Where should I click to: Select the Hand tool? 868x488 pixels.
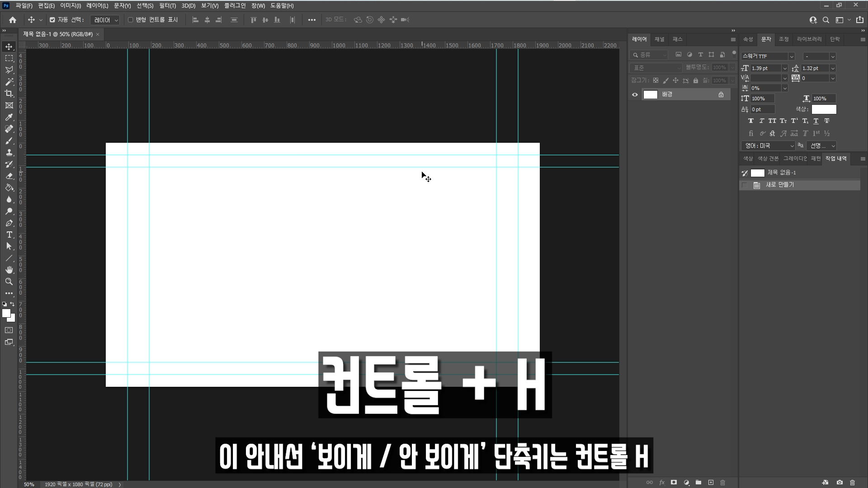[9, 270]
